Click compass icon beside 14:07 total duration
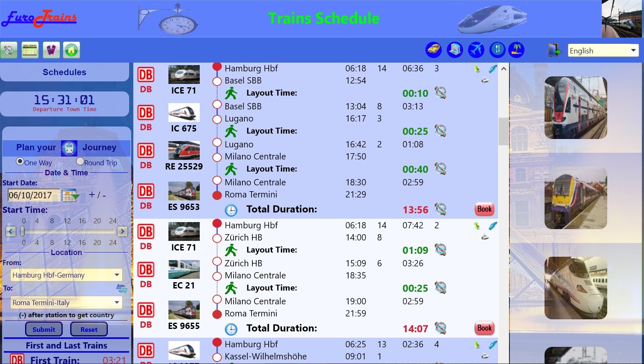Image resolution: width=644 pixels, height=364 pixels. click(x=440, y=328)
